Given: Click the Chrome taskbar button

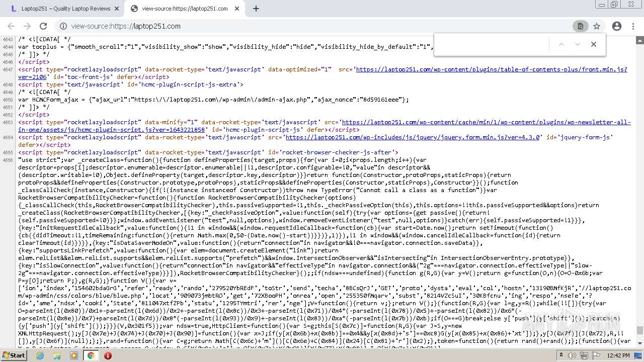Looking at the screenshot, I should pyautogui.click(x=91, y=355).
